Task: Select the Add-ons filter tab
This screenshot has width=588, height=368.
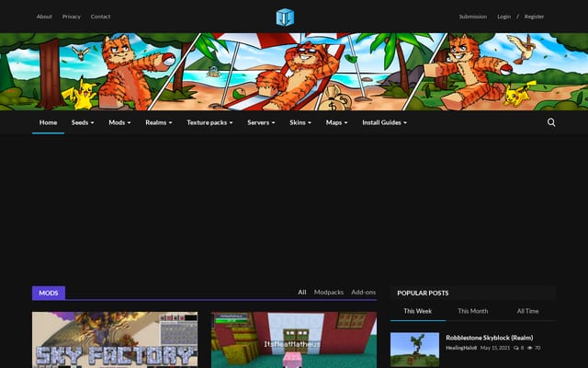Action: click(x=364, y=293)
